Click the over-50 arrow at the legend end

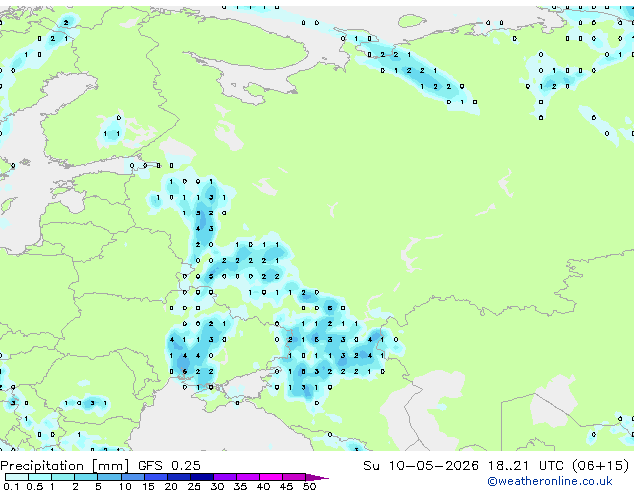click(317, 477)
